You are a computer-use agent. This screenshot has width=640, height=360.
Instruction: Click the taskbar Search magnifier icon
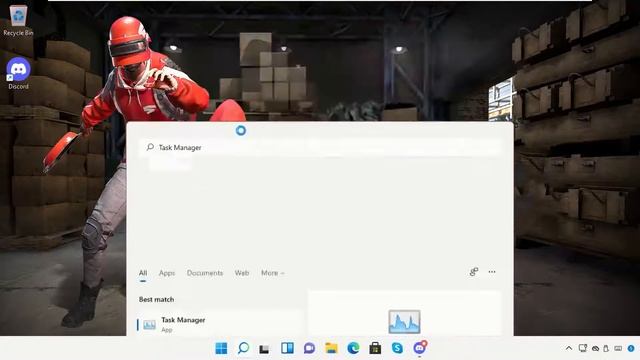[243, 348]
